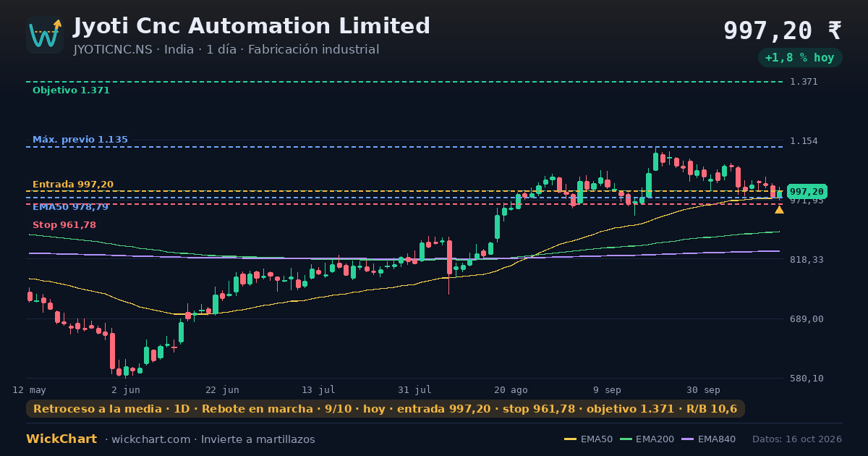868x456 pixels.
Task: Click the EMA50 978,79 label
Action: 71,207
